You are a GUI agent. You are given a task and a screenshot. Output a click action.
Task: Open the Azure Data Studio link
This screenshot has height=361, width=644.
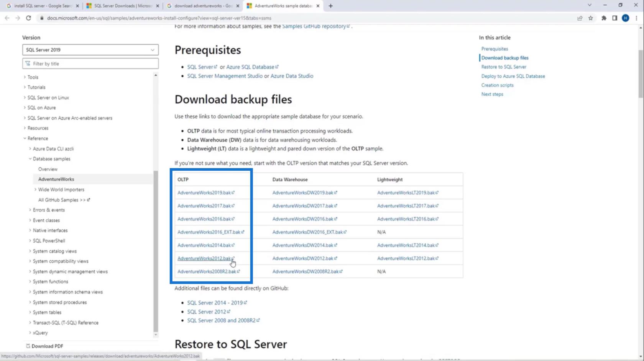pos(292,76)
